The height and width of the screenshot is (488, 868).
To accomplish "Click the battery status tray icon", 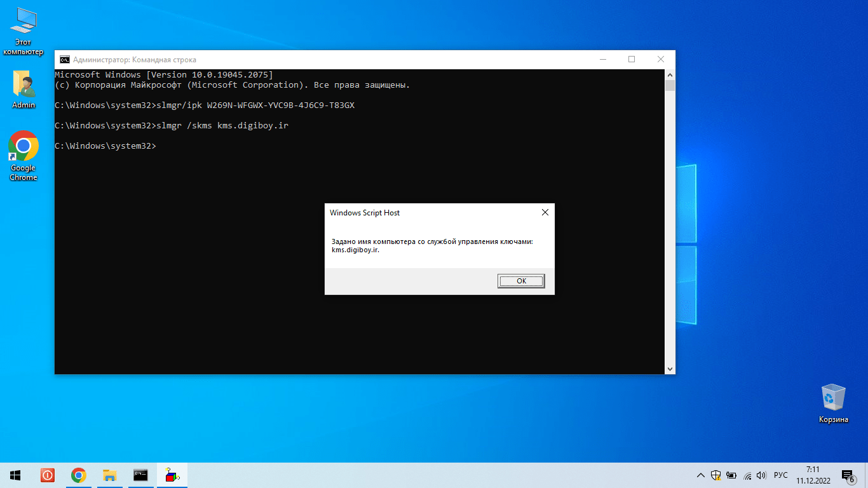I will click(731, 475).
